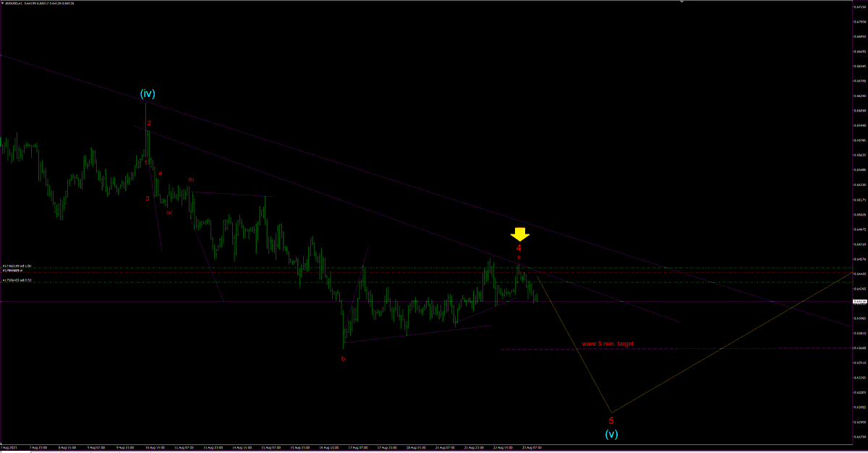
Task: Click the #17462199 sell 1.00 order label
Action: 17,266
